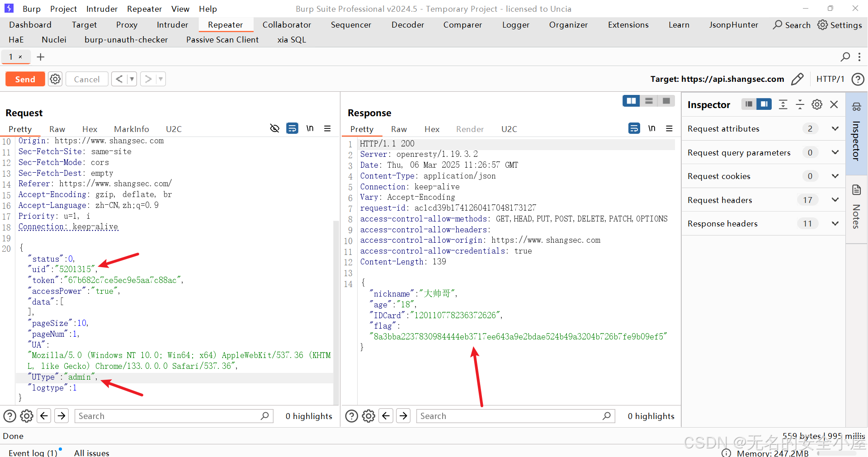Go to next request in history
Screen dimensions: 868x457
(x=148, y=79)
